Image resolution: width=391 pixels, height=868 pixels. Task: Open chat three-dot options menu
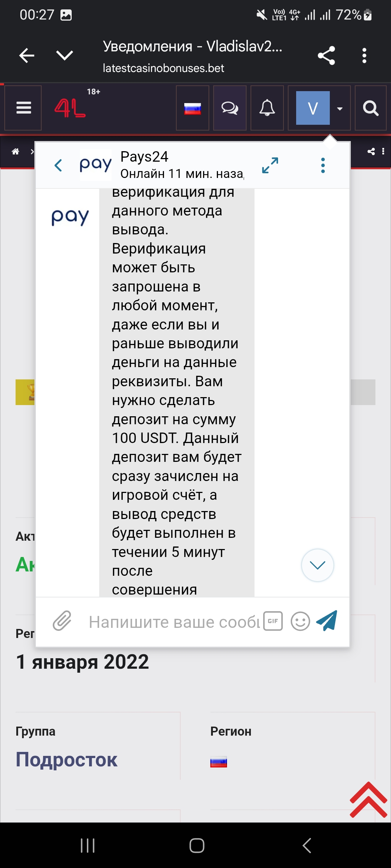point(323,165)
